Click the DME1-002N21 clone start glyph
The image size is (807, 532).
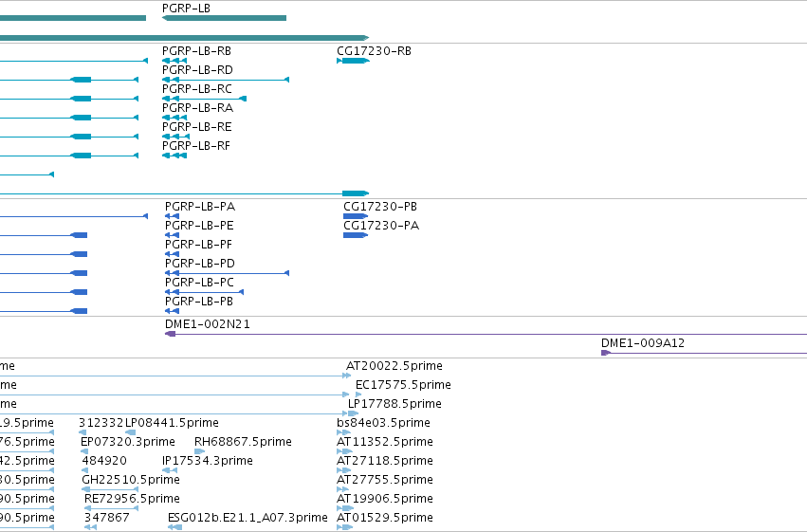[x=171, y=334]
